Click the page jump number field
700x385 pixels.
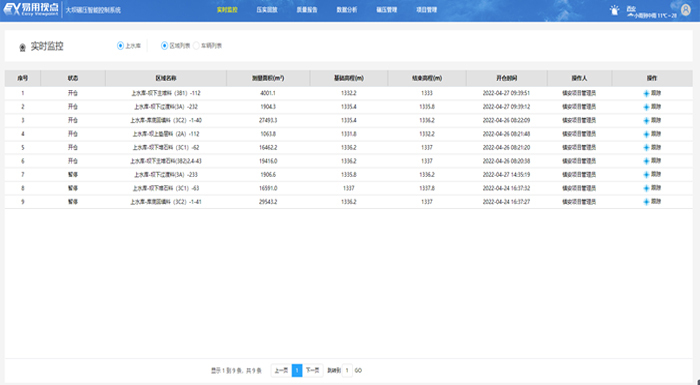[347, 370]
